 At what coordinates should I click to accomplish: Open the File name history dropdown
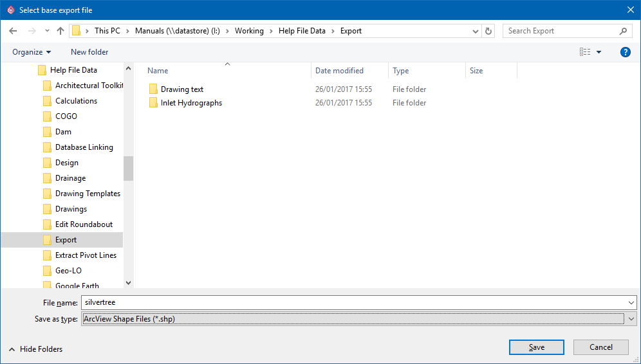pos(631,302)
